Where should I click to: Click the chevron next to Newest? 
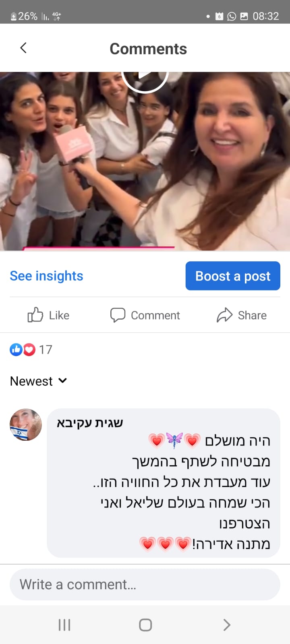62,380
